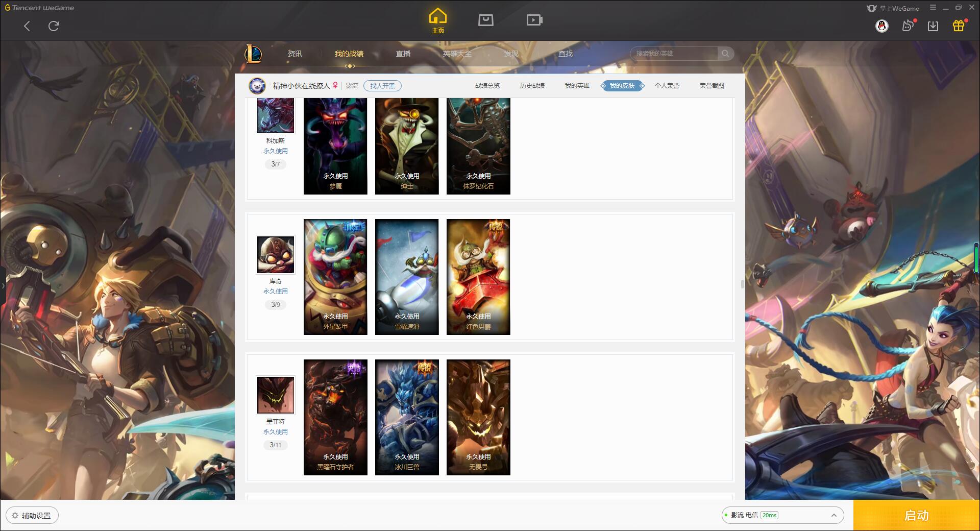
Task: Click the 启动 launch button
Action: coord(916,515)
